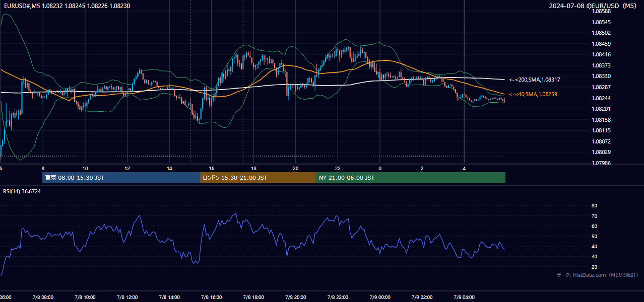Image resolution: width=644 pixels, height=302 pixels.
Task: Click price axis value 1.07986
Action: pyautogui.click(x=601, y=163)
